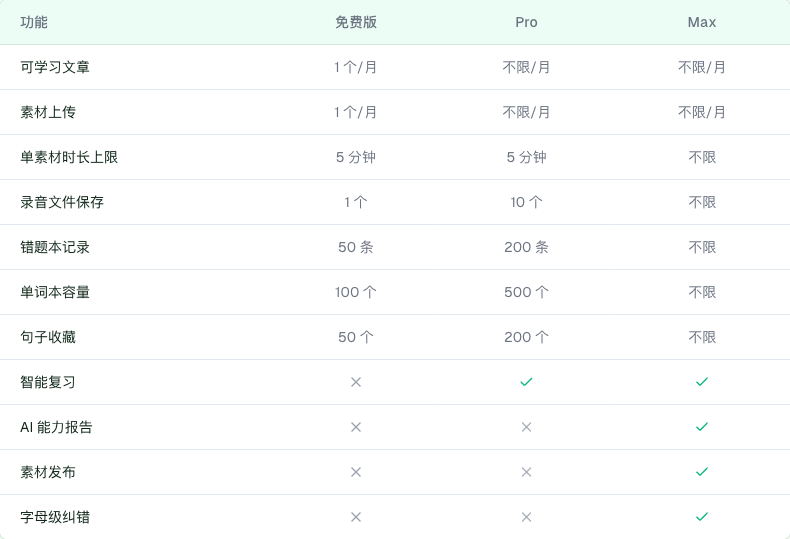Click the X mark for 智能复习 under 免费版
This screenshot has height=539, width=790.
click(356, 382)
